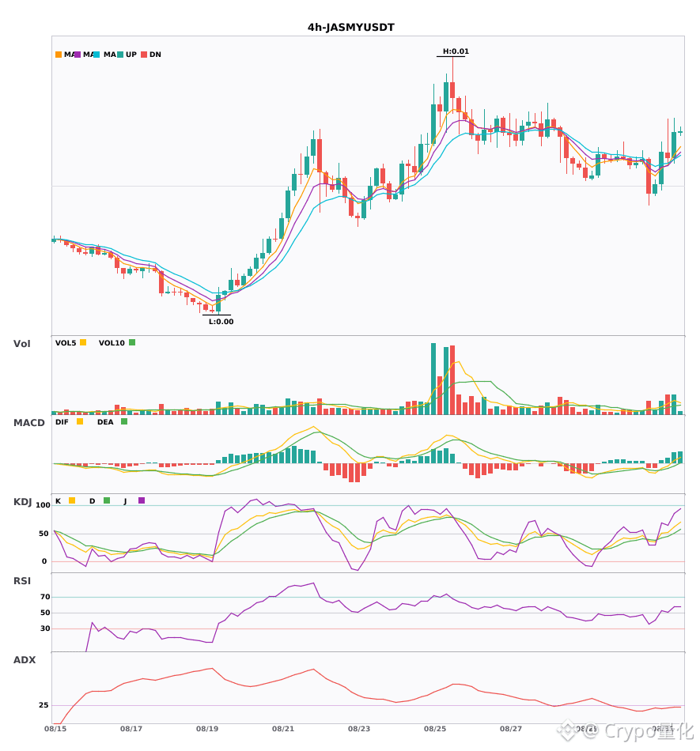Toggle the yellow VOL5 swatch
Image resolution: width=700 pixels, height=751 pixels.
[x=83, y=342]
